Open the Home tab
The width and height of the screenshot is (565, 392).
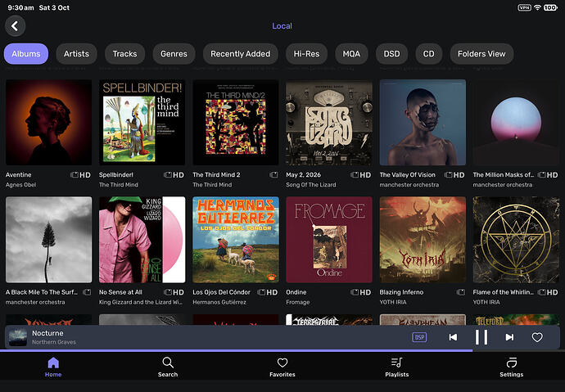point(53,367)
